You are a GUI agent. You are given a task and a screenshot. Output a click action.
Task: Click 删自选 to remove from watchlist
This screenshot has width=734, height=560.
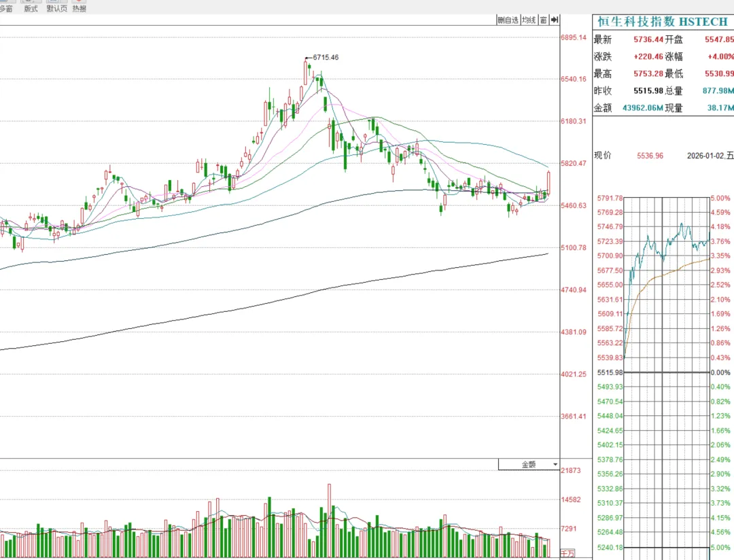[x=508, y=20]
